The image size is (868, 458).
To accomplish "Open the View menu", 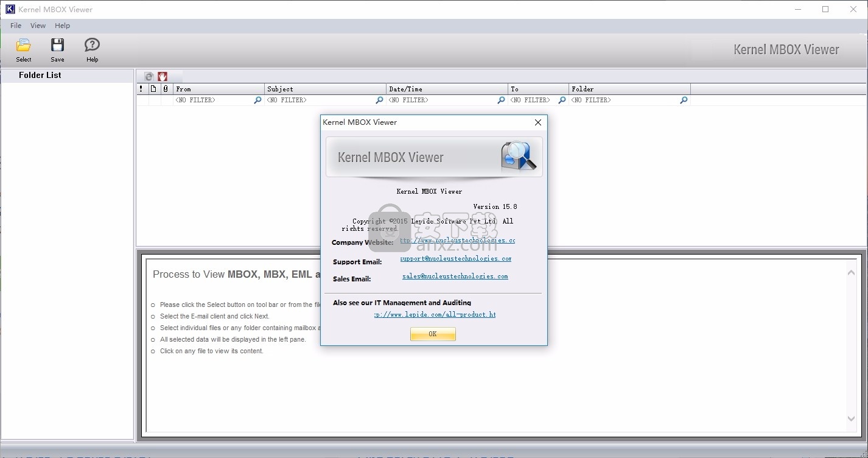I will pyautogui.click(x=38, y=26).
